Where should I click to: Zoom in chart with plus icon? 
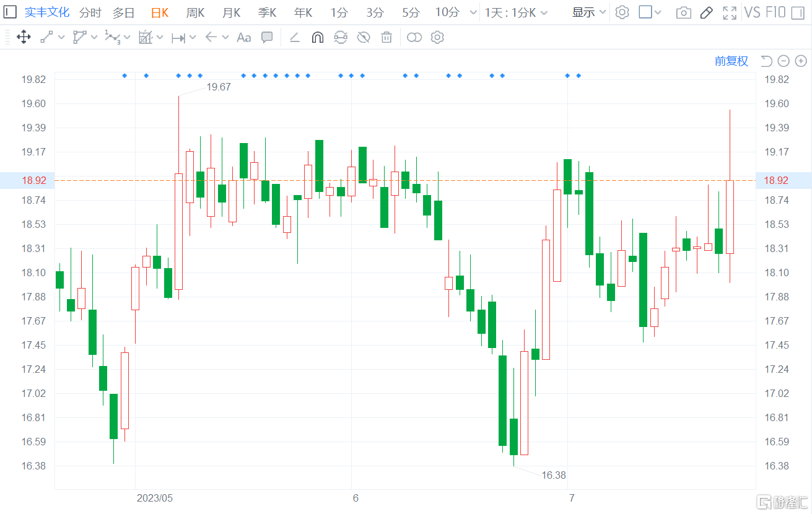(x=801, y=61)
